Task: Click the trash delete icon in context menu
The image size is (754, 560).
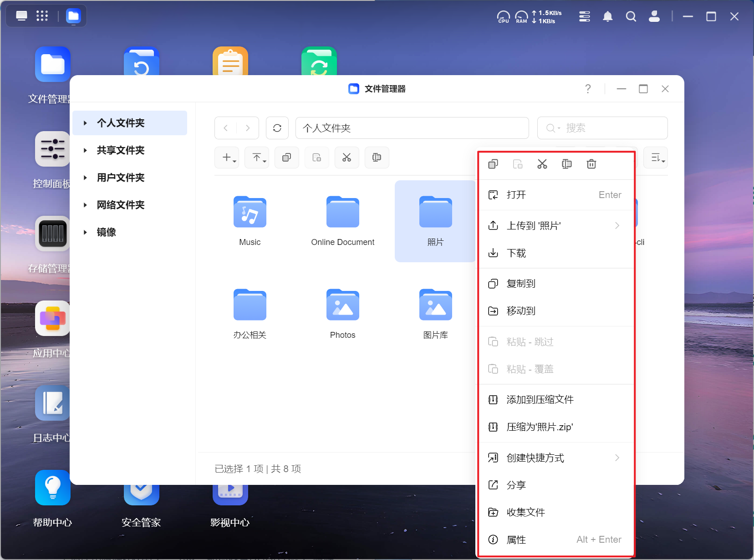Action: tap(591, 164)
